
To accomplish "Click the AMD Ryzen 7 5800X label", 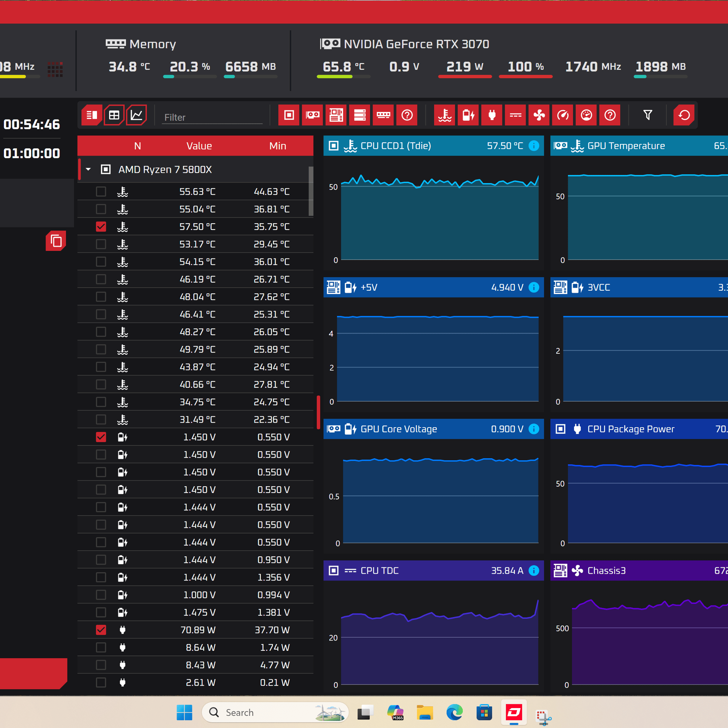I will point(165,170).
